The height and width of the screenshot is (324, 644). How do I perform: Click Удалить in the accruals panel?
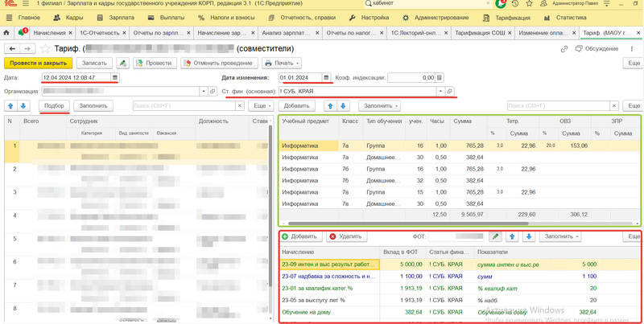click(345, 237)
